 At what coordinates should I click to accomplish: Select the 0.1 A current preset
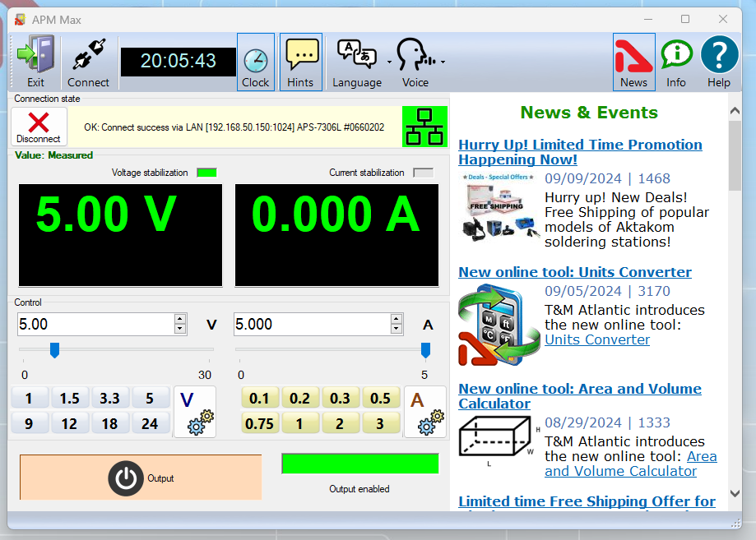(x=259, y=399)
